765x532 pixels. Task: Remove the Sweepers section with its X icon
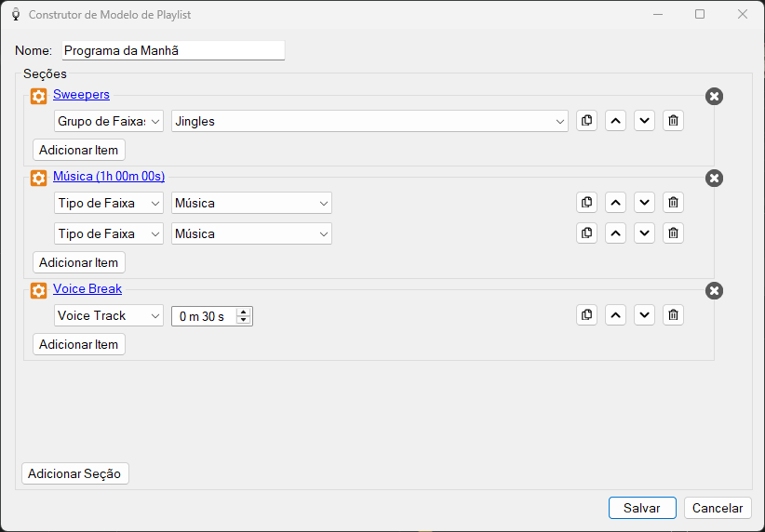click(x=714, y=96)
